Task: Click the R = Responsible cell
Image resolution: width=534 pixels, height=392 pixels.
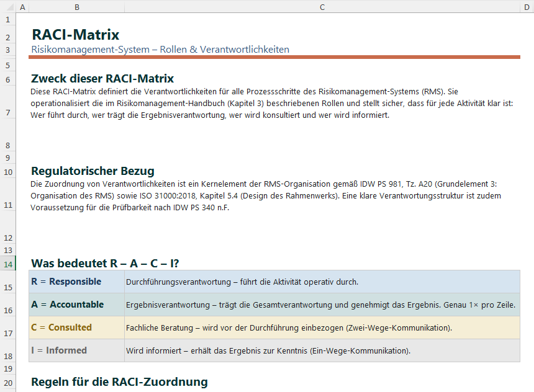Action: [x=76, y=282]
